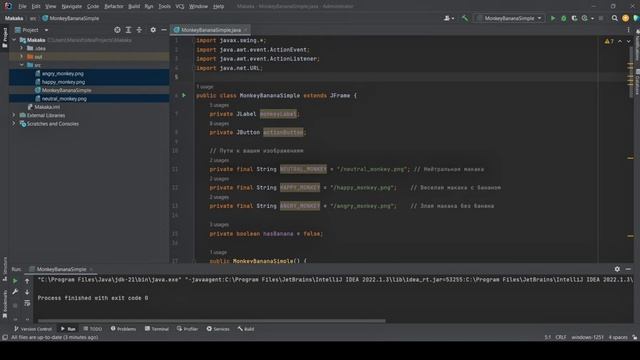Screen dimensions: 640x360
Task: Open the Profiler tool window
Action: [x=188, y=329]
